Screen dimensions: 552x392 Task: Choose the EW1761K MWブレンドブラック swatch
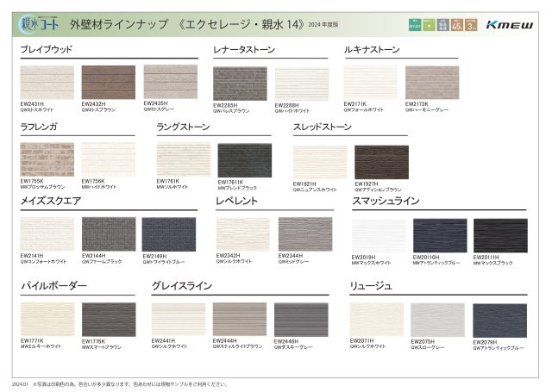[x=244, y=160]
